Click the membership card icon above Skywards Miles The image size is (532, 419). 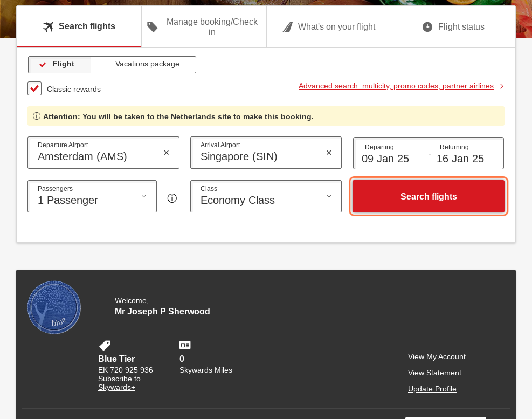(185, 345)
